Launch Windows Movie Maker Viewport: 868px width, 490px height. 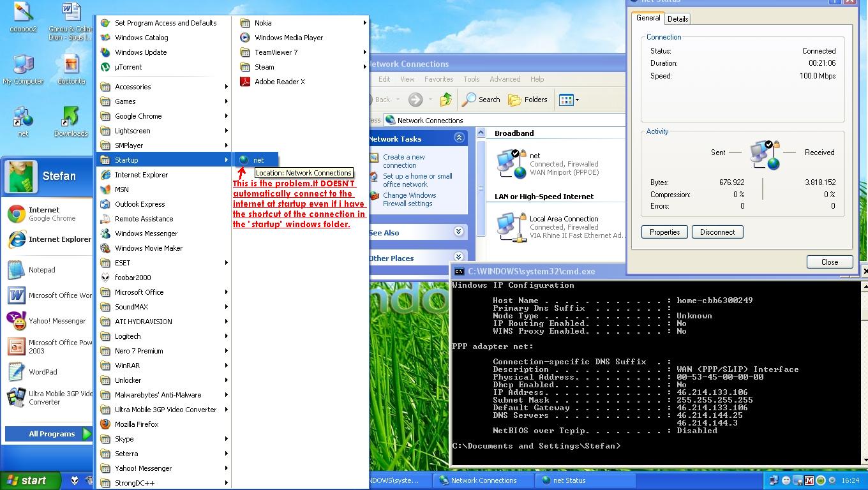[x=163, y=248]
